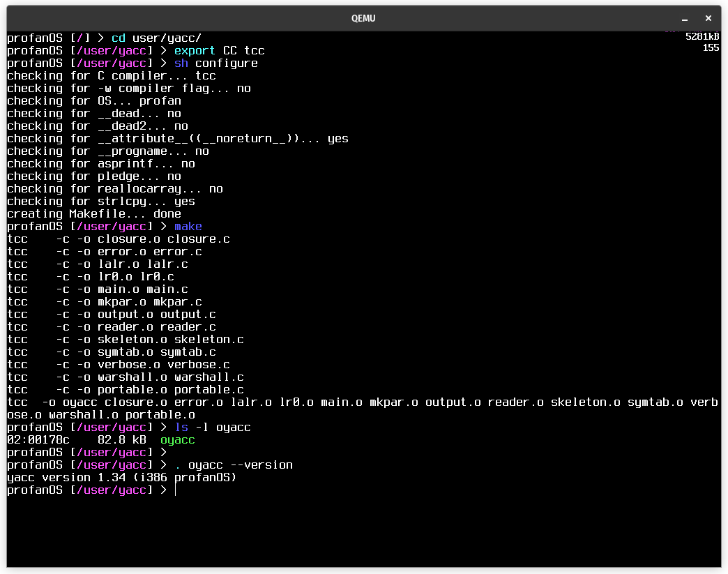Screen dimensions: 728x574
Task: Click the blue make command text
Action: tap(188, 227)
